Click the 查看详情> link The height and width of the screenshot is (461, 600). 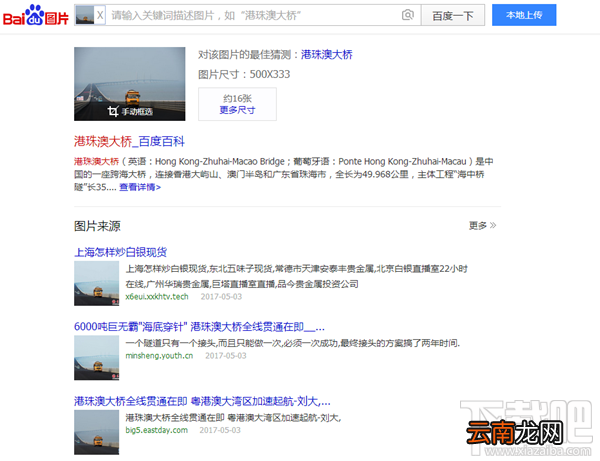140,187
